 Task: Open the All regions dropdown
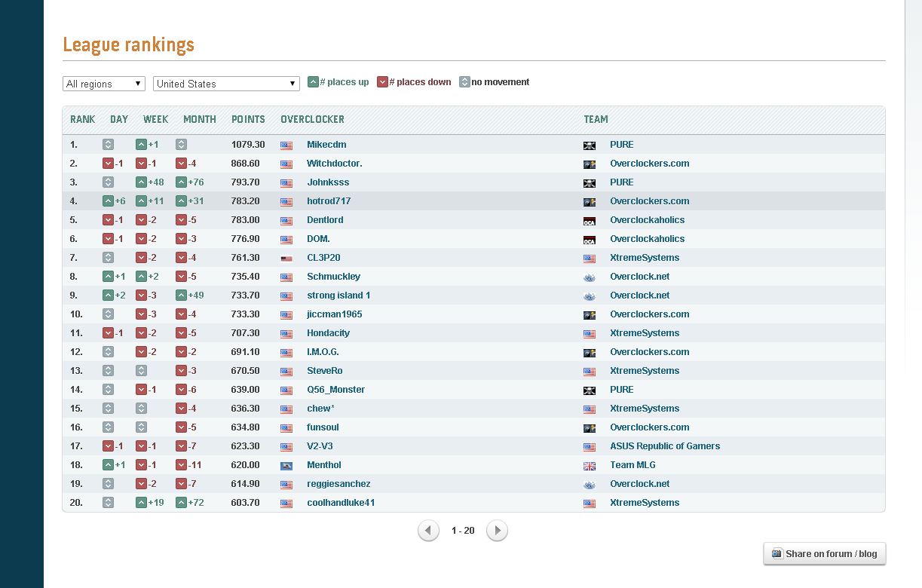click(103, 84)
